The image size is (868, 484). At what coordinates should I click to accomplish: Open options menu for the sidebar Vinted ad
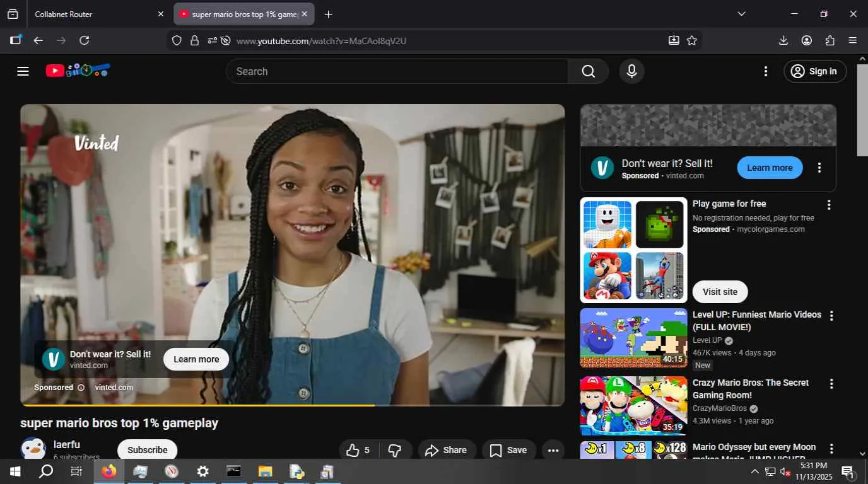click(x=819, y=168)
